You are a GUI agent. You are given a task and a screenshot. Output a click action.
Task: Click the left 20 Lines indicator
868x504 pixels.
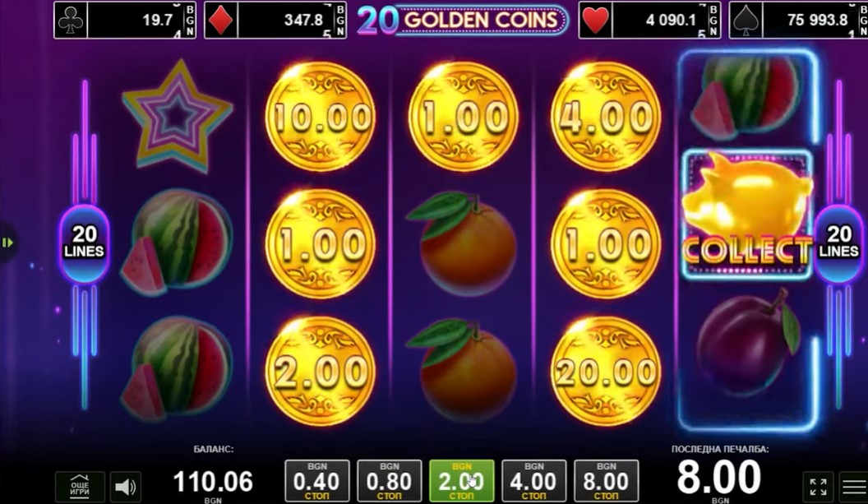pyautogui.click(x=84, y=243)
